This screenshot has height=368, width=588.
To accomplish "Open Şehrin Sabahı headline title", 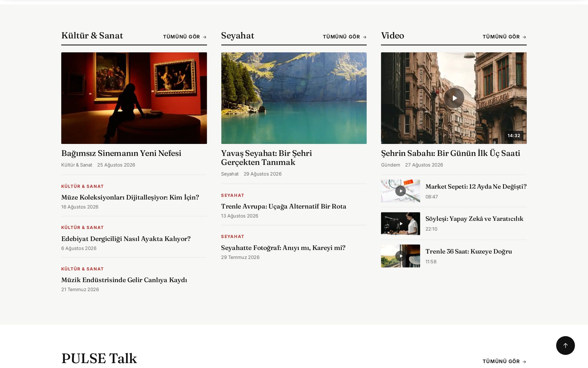I will [451, 153].
